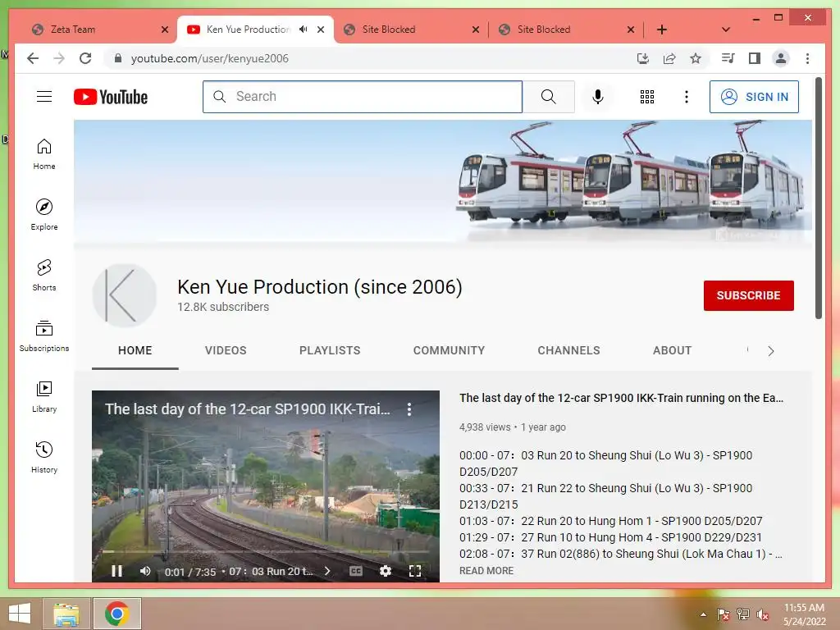
Task: Expand the chapter list chevron in player
Action: click(x=327, y=571)
